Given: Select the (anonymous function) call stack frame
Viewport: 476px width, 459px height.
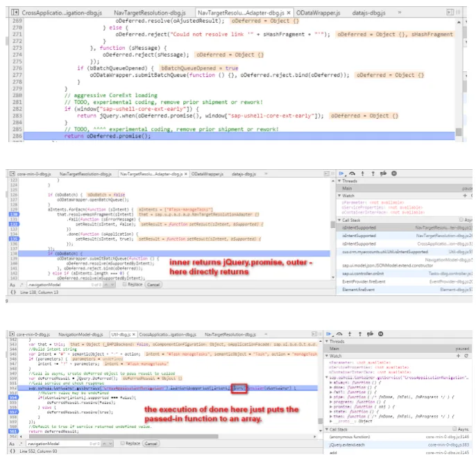Looking at the screenshot, I should pyautogui.click(x=399, y=437).
